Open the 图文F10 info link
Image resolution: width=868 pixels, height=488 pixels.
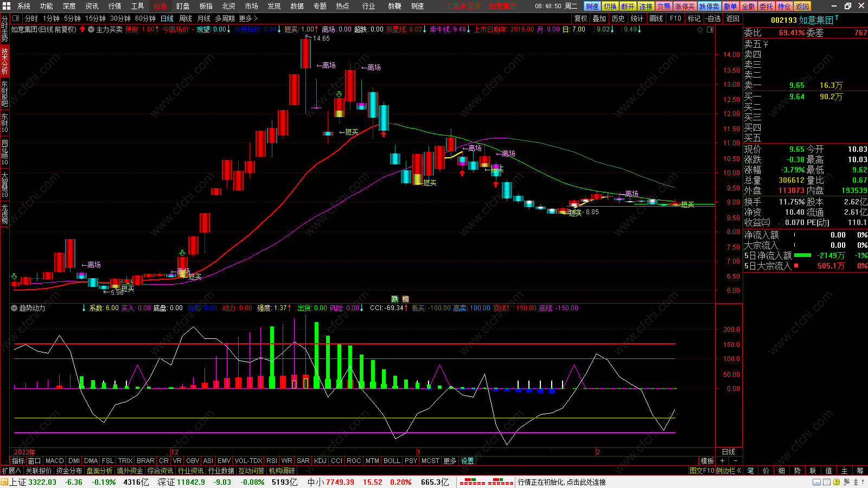pos(702,471)
